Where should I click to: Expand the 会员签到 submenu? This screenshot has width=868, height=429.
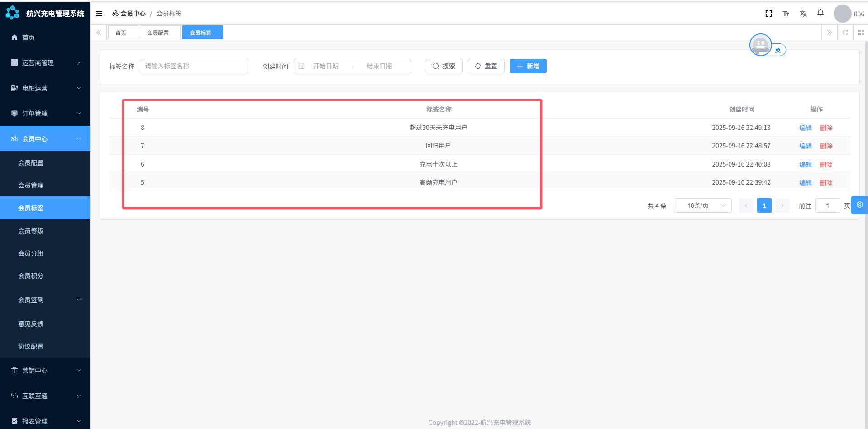coord(45,300)
